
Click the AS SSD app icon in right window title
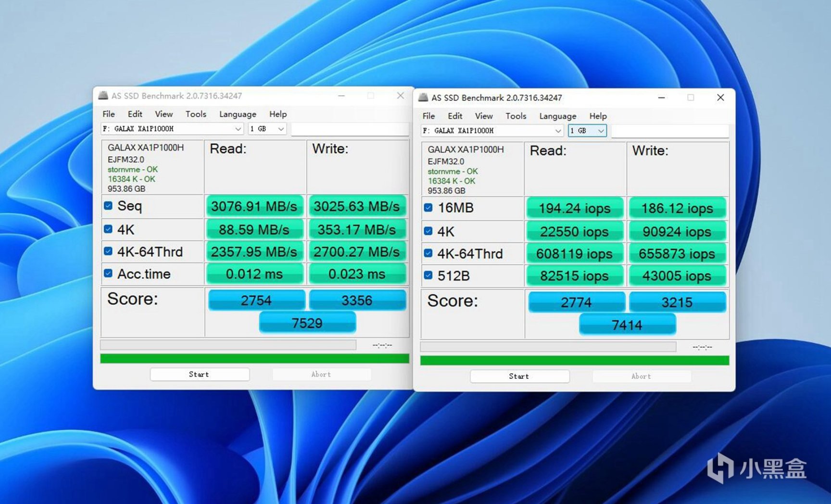click(x=423, y=97)
